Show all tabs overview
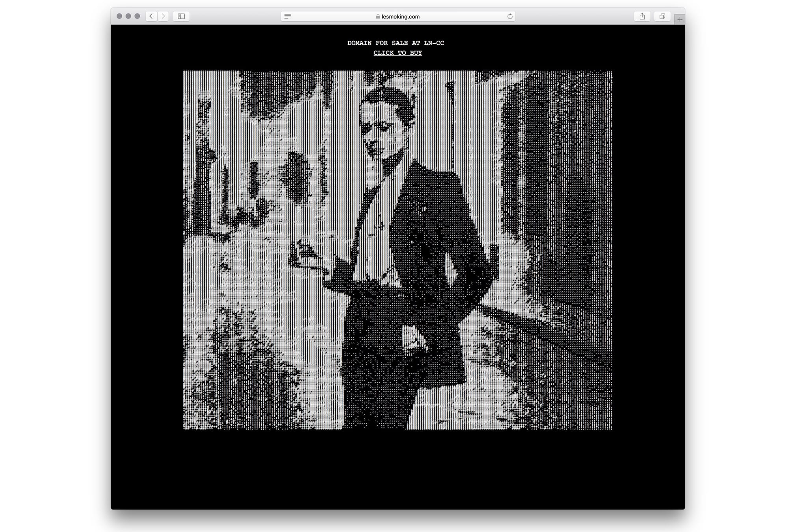 [x=662, y=16]
